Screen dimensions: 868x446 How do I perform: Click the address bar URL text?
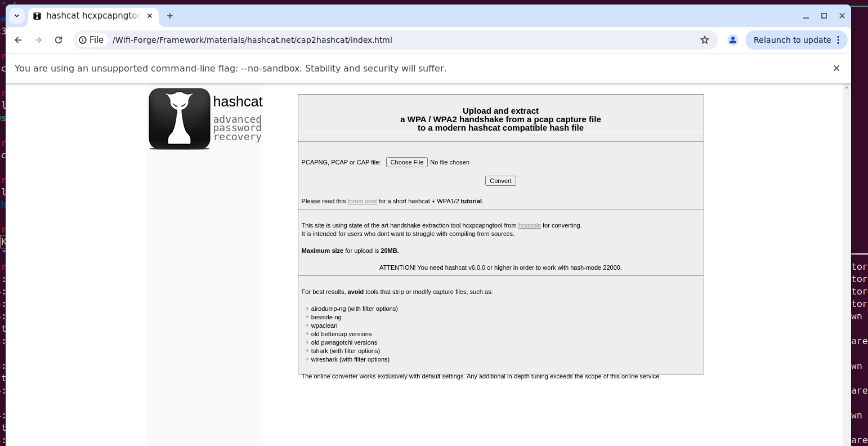pos(252,40)
